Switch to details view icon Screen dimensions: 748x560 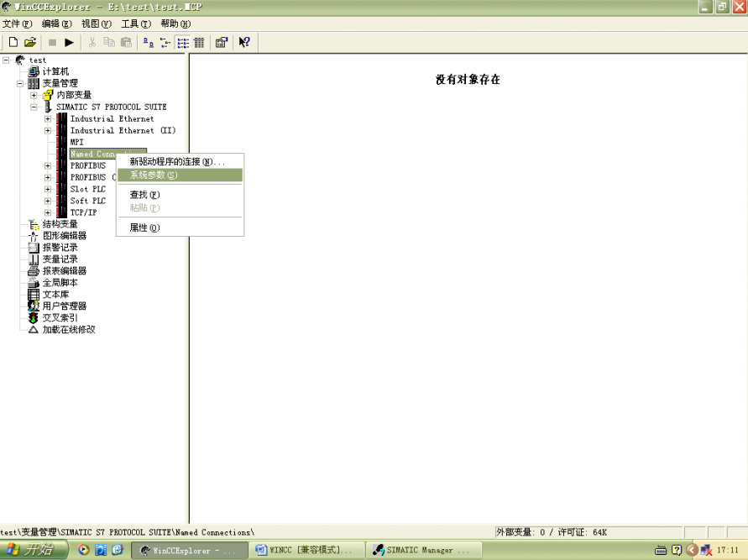pyautogui.click(x=199, y=43)
